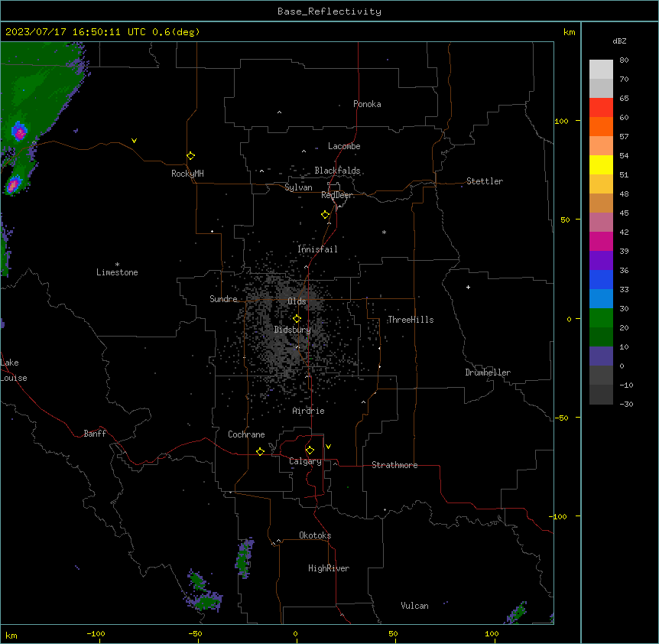Click the white plus marker north of Drumheller
The width and height of the screenshot is (659, 644).
tap(468, 287)
